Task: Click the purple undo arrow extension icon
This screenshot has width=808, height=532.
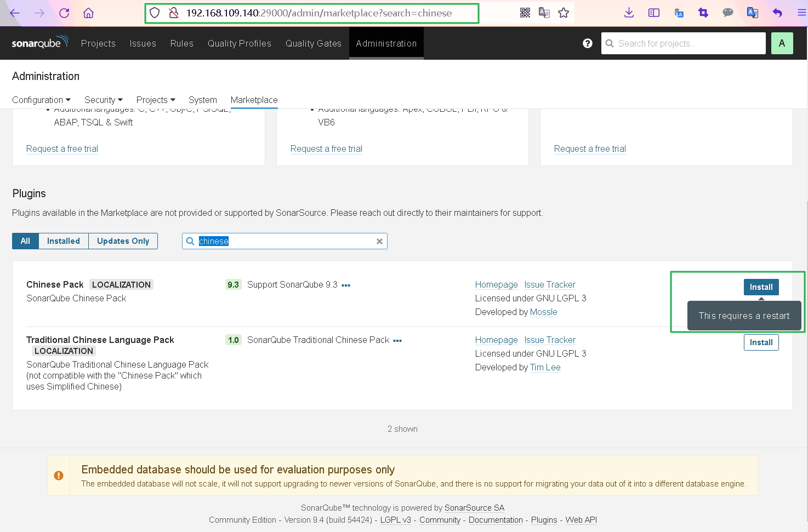Action: [x=777, y=13]
